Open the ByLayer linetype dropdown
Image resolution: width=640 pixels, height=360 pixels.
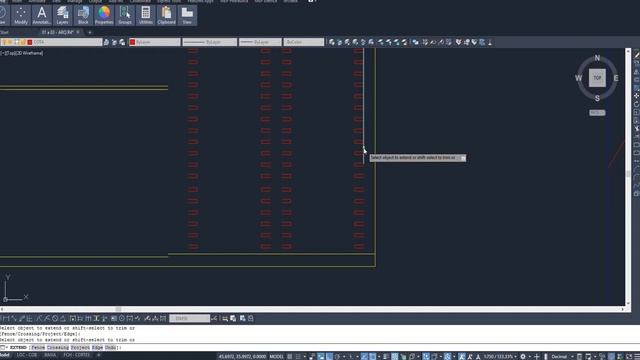tap(209, 42)
